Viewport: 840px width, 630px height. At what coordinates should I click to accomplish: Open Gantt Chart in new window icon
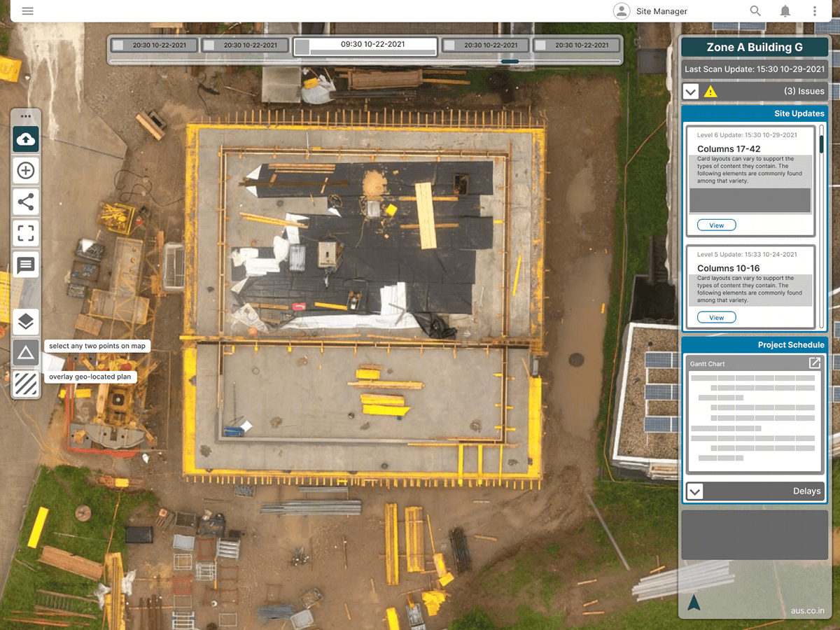pyautogui.click(x=815, y=363)
